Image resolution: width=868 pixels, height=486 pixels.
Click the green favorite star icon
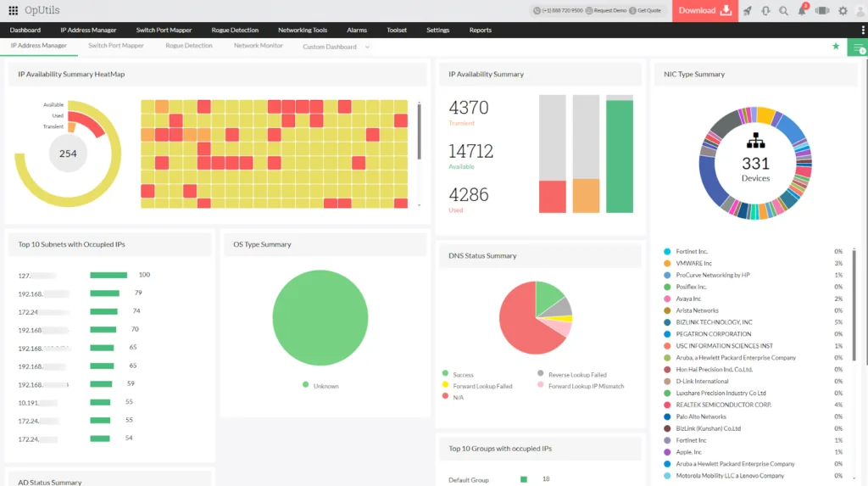[x=836, y=47]
